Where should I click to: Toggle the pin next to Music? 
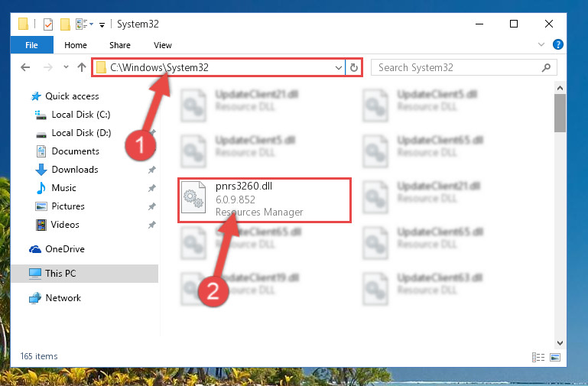pyautogui.click(x=152, y=188)
